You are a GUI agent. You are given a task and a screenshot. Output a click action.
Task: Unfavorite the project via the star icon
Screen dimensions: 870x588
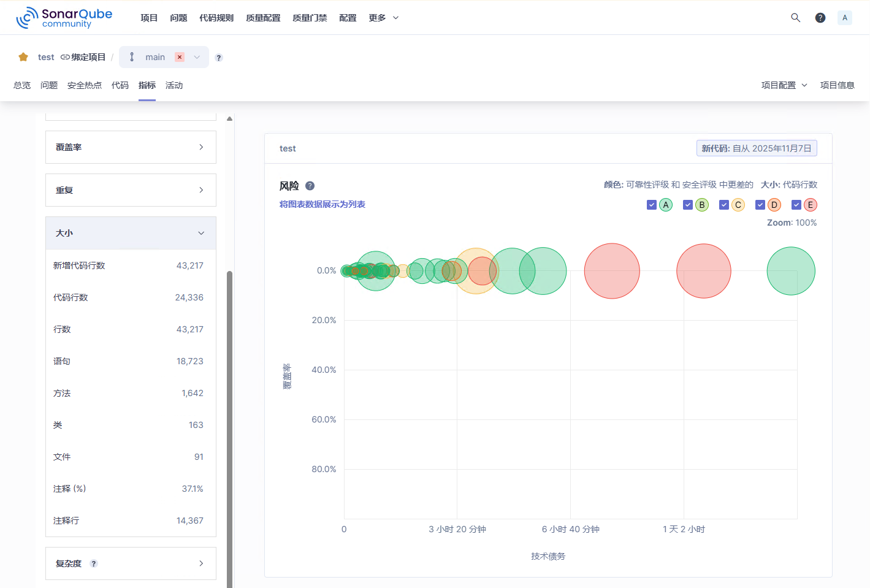click(23, 56)
